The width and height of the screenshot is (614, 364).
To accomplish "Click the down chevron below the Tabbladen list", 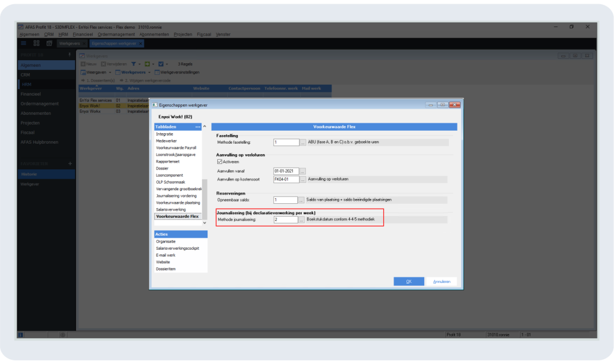I will click(204, 223).
